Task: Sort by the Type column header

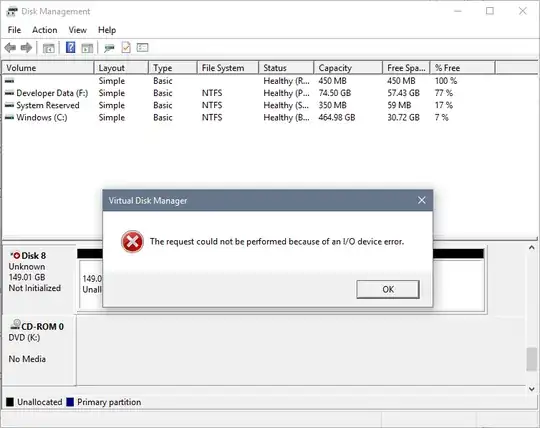Action: [173, 68]
